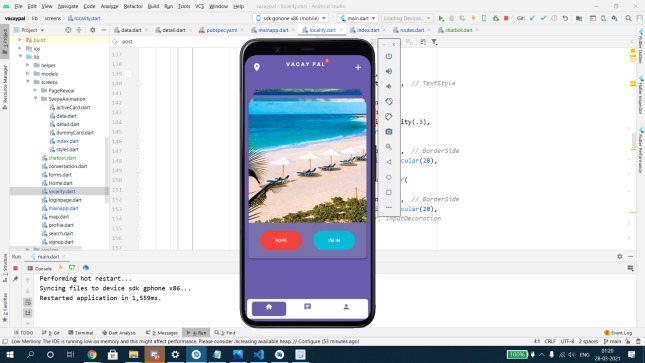The image size is (645, 363).
Task: Open the VCS menu
Action: [200, 6]
